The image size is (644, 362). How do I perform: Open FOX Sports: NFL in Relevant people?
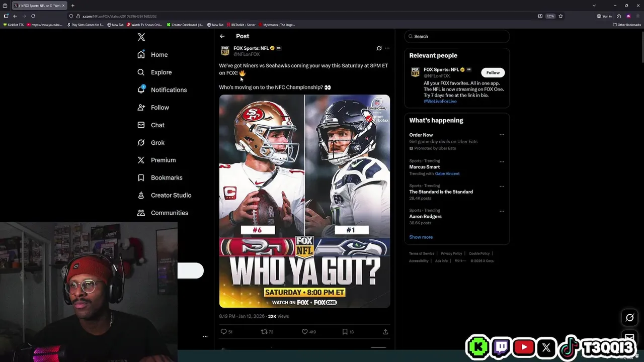click(441, 69)
